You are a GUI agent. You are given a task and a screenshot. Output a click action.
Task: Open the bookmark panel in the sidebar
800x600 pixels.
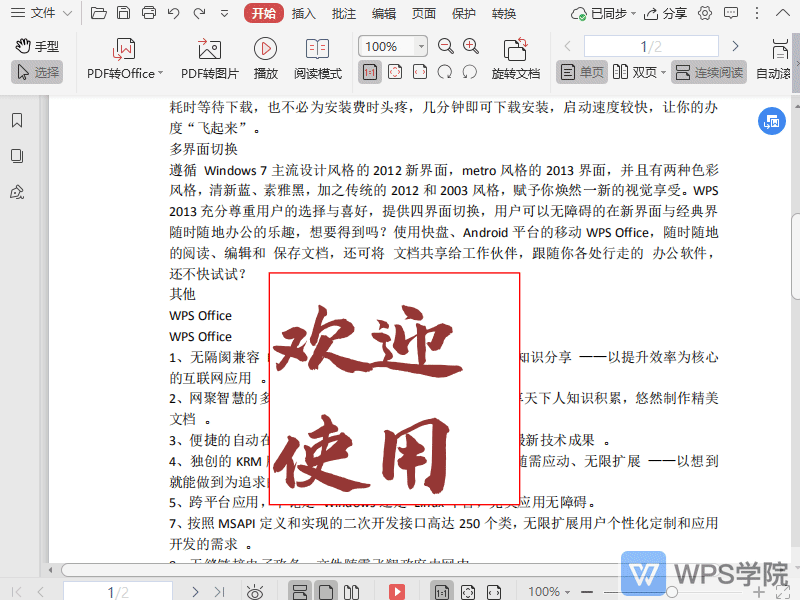(17, 120)
